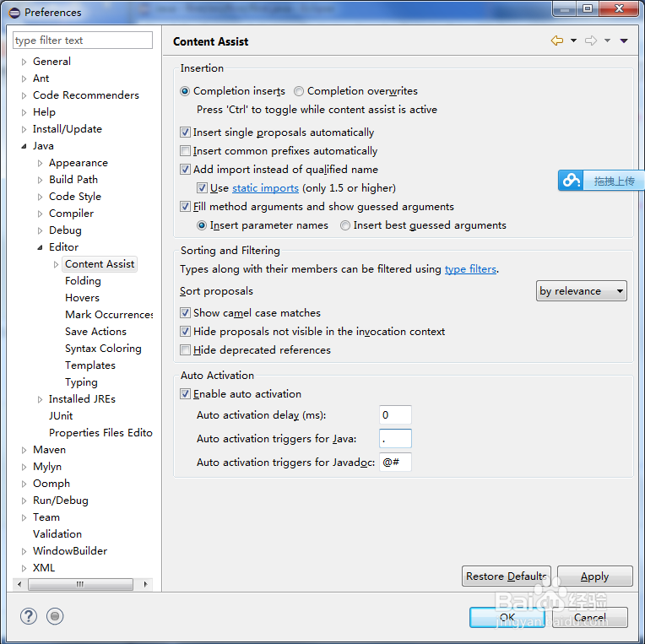
Task: Select Insert best guessed arguments option
Action: (x=344, y=225)
